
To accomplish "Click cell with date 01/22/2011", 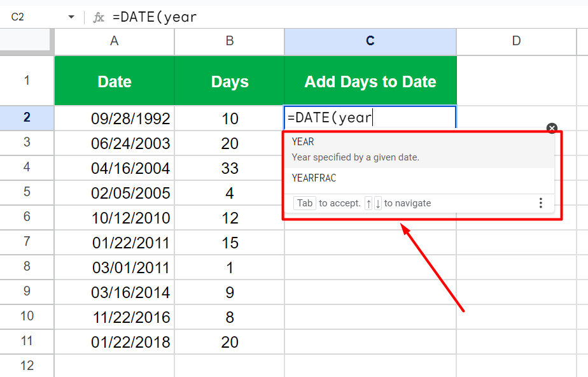I will tap(115, 243).
